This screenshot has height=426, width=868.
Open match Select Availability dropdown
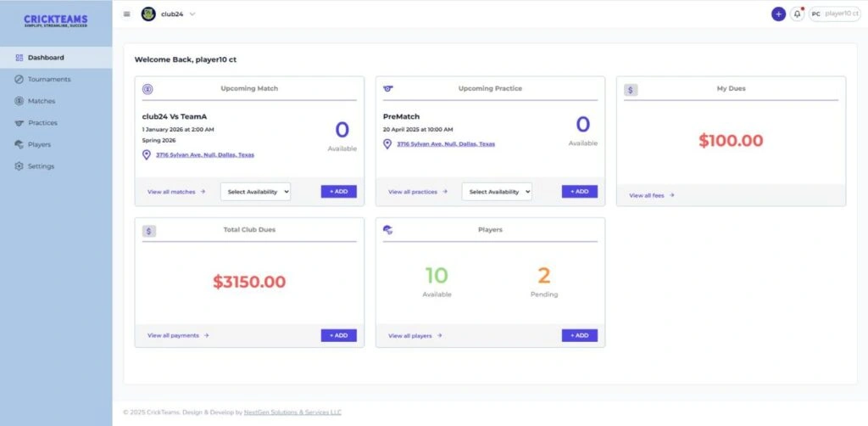click(x=255, y=192)
